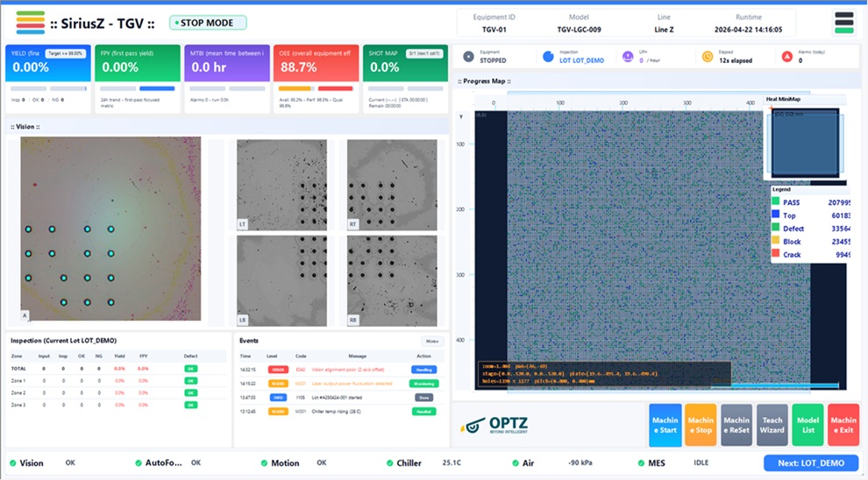Click the blue Inspection lot icon
Screen dimensions: 868x480
[x=548, y=56]
